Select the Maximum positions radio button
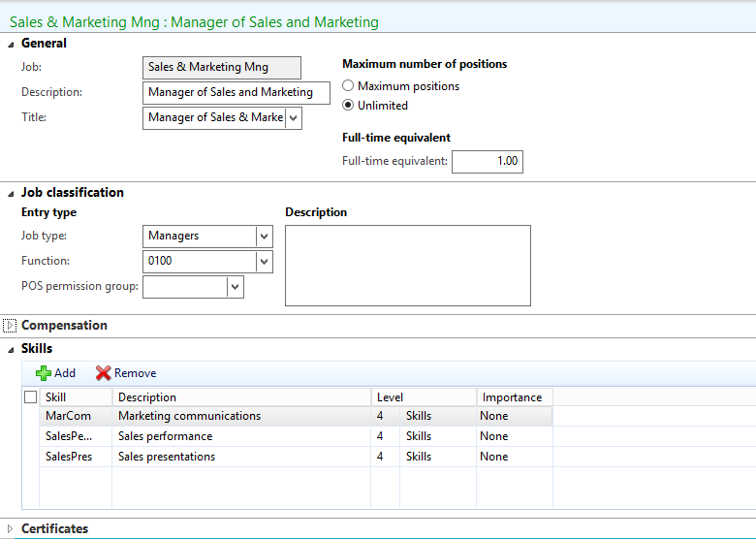 348,86
